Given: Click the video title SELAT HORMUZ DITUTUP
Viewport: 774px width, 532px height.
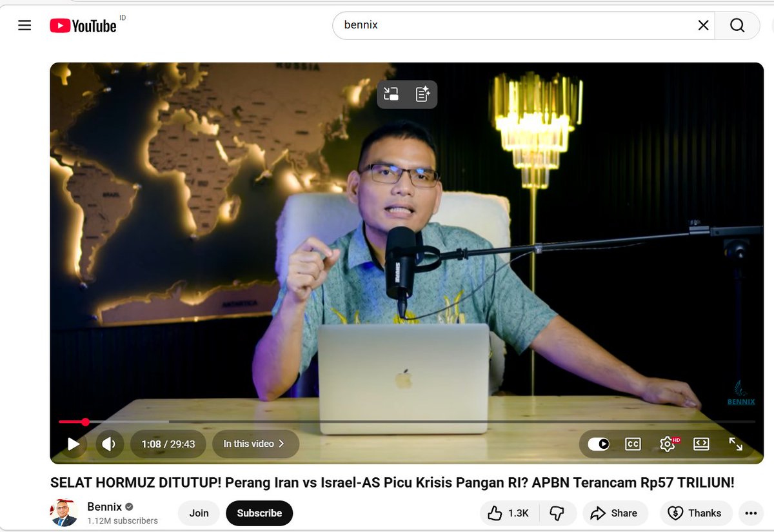Looking at the screenshot, I should (x=392, y=482).
